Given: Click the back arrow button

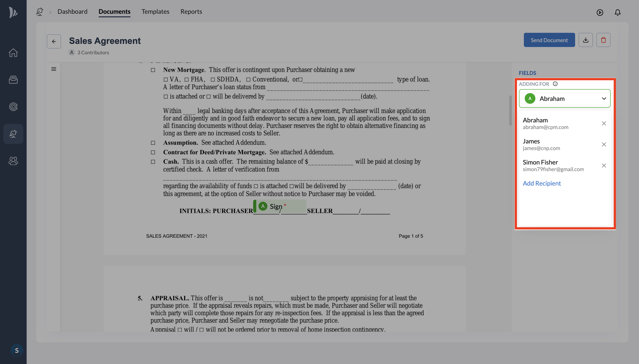Looking at the screenshot, I should click(x=54, y=41).
